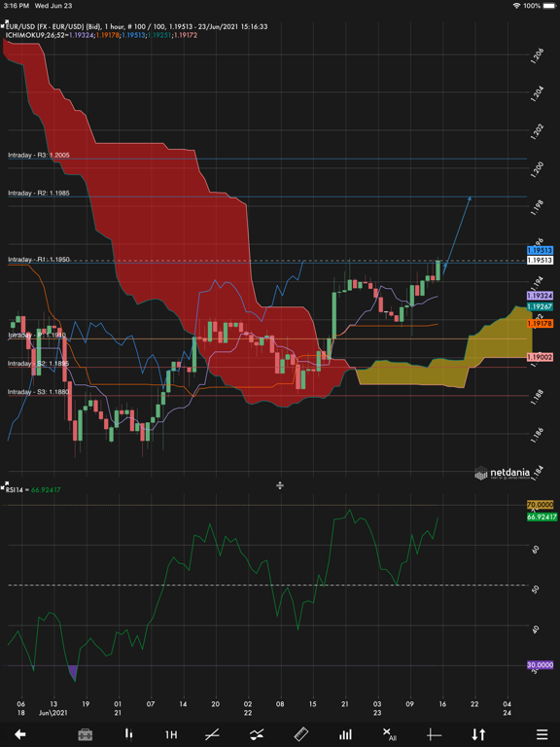
Task: Open the bar chart volume icon
Action: pyautogui.click(x=345, y=734)
